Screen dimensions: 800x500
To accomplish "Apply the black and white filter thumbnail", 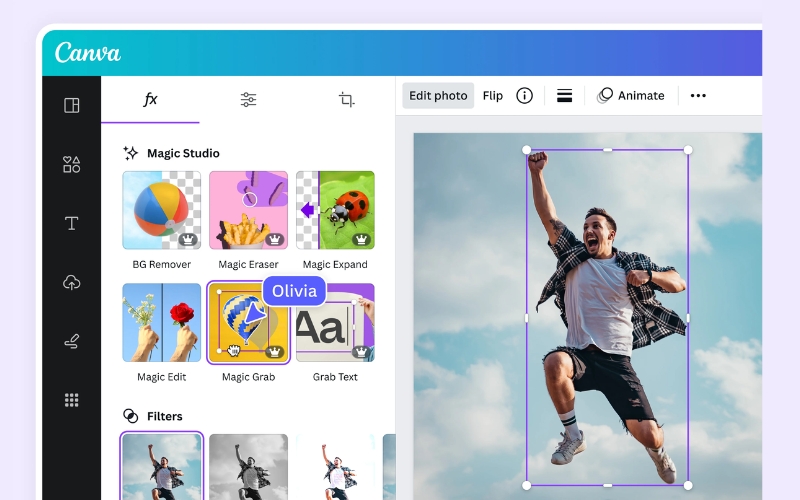I will pyautogui.click(x=248, y=466).
